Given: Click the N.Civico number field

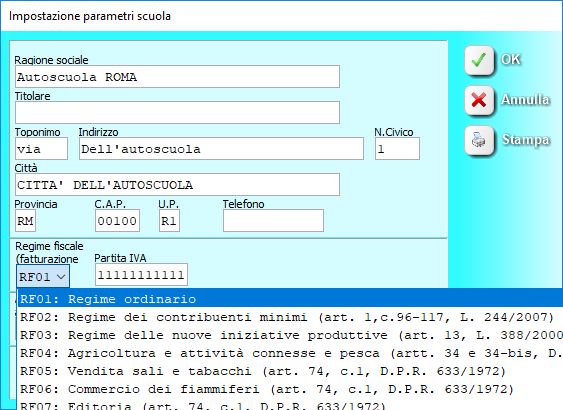Looking at the screenshot, I should (397, 149).
